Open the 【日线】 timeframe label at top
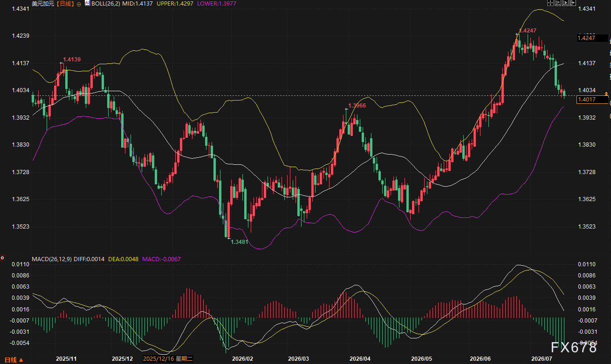Viewport: 611px width, 364px height. (65, 4)
